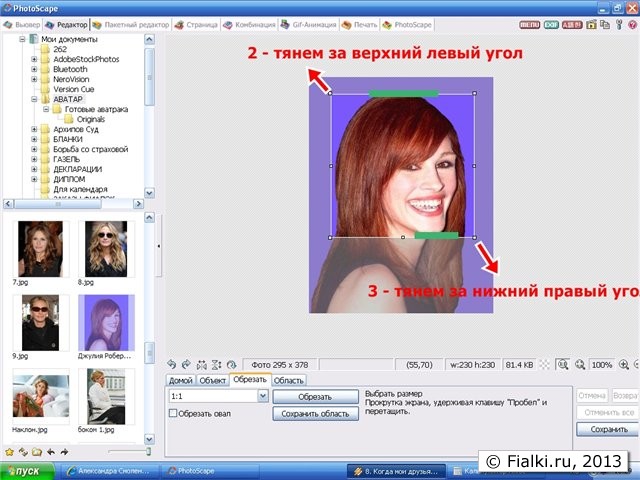
Task: Click the EXIF icon in top toolbar
Action: (x=550, y=22)
